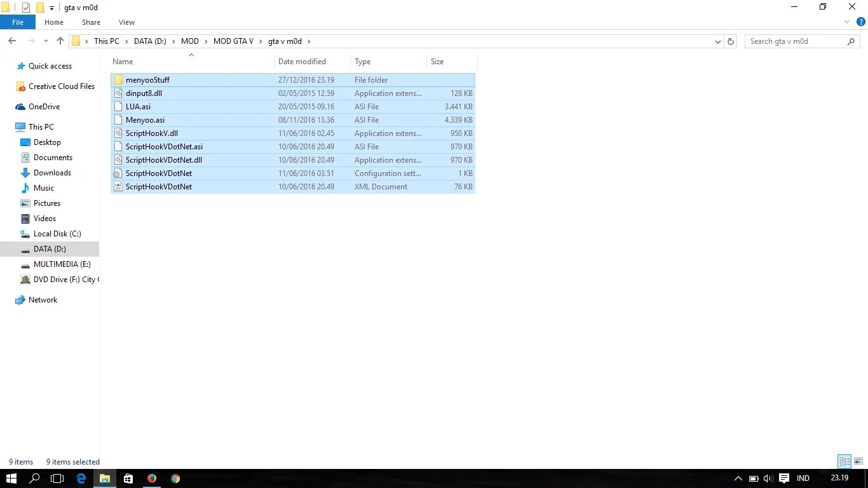Click DATA (D:) breadcrumb in address bar

(150, 41)
